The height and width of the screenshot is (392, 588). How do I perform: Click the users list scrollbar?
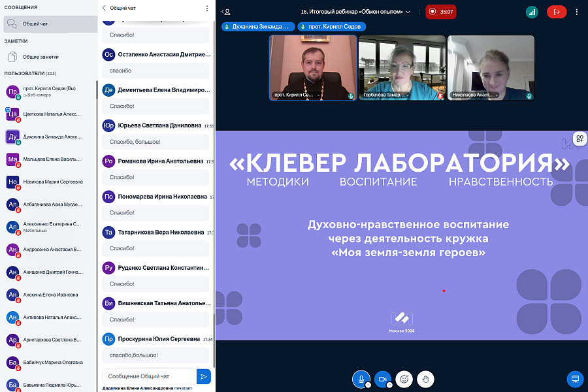97,90
